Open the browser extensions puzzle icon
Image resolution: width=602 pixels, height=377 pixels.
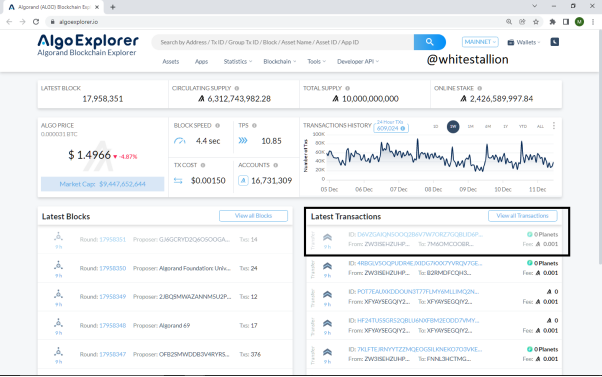tap(552, 22)
